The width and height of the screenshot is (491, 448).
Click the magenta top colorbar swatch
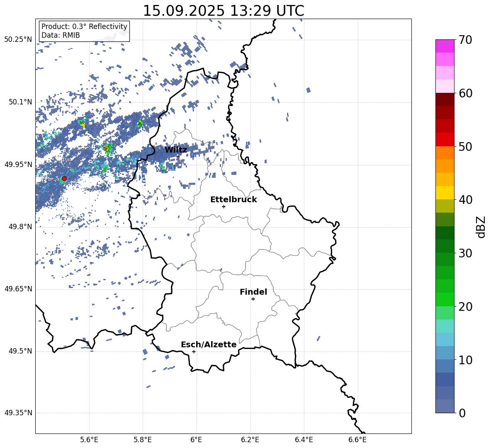(x=445, y=46)
